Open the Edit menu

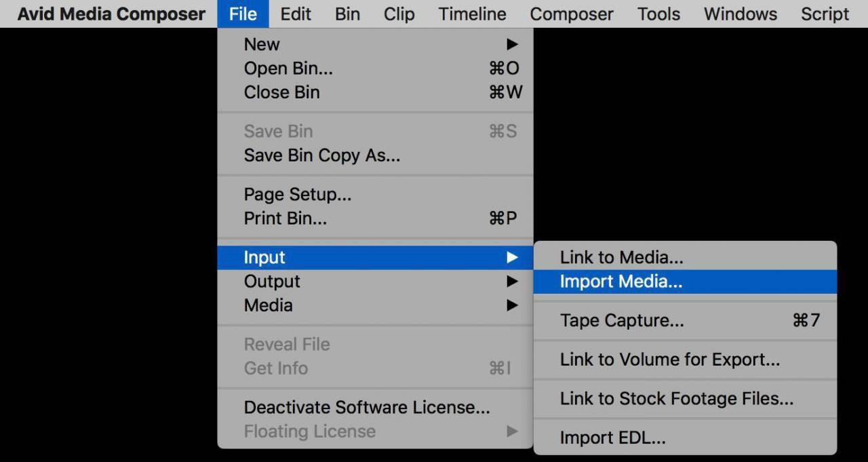296,14
